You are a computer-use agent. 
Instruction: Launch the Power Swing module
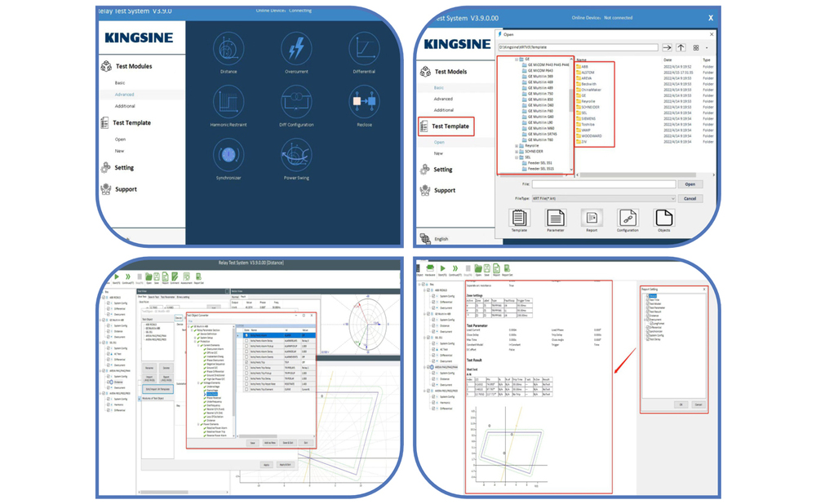(297, 155)
